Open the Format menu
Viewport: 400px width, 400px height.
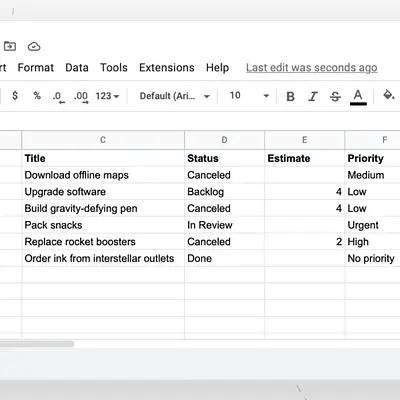[36, 68]
